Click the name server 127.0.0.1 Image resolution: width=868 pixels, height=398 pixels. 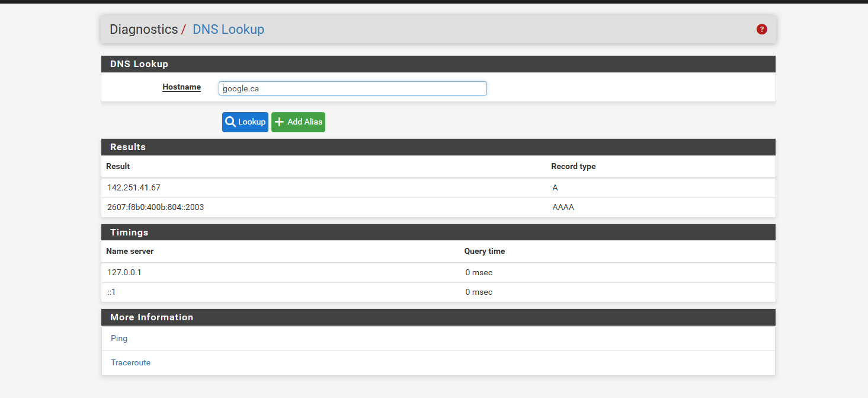124,273
